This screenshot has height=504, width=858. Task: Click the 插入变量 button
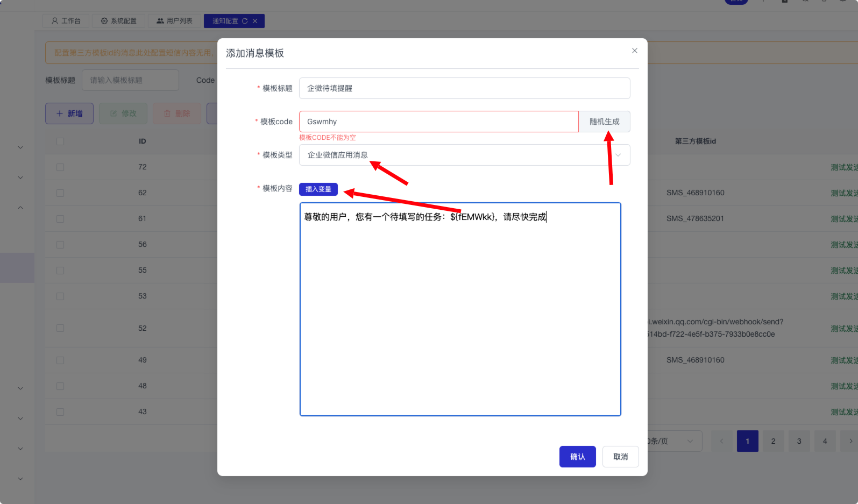point(318,189)
